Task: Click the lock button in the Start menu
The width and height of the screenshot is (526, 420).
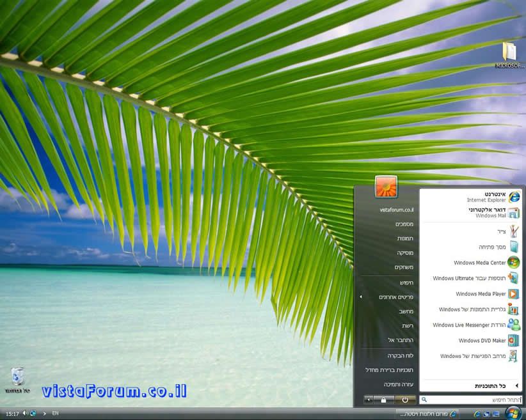Action: 384,400
